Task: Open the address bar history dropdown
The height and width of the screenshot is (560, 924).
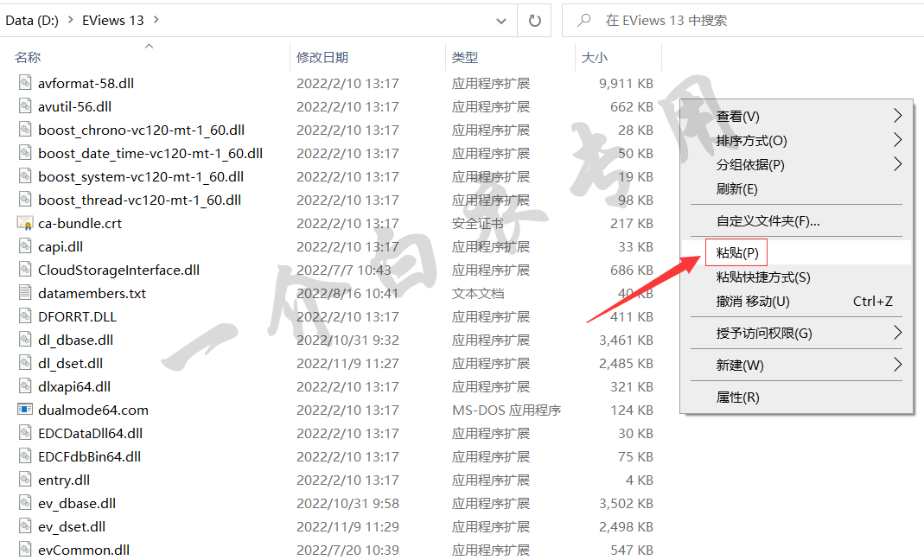Action: [x=501, y=20]
